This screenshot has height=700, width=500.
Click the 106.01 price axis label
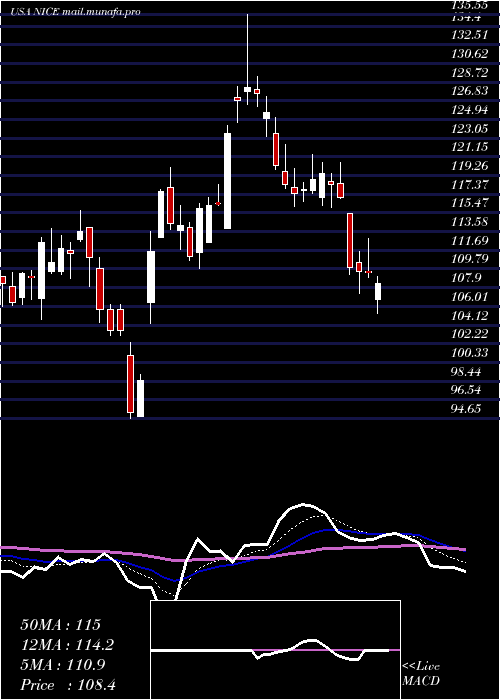click(470, 296)
